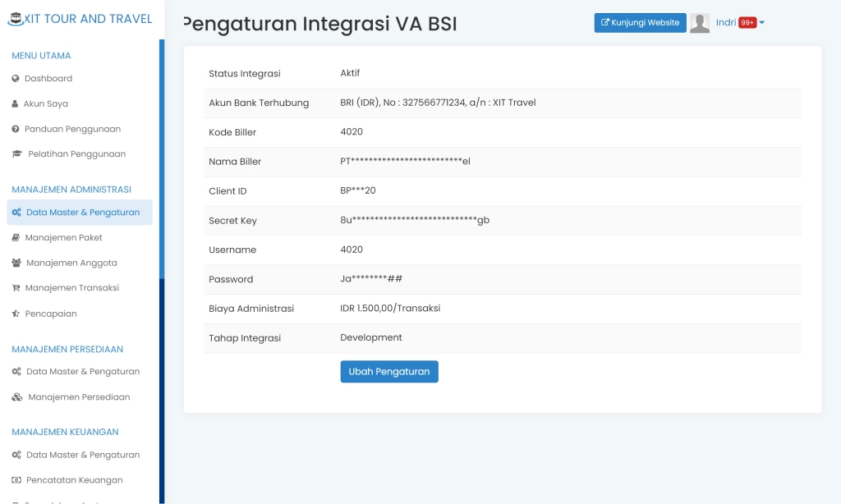841x504 pixels.
Task: Click the graduation cap icon for Pelatihan Penggunaan
Action: (16, 153)
